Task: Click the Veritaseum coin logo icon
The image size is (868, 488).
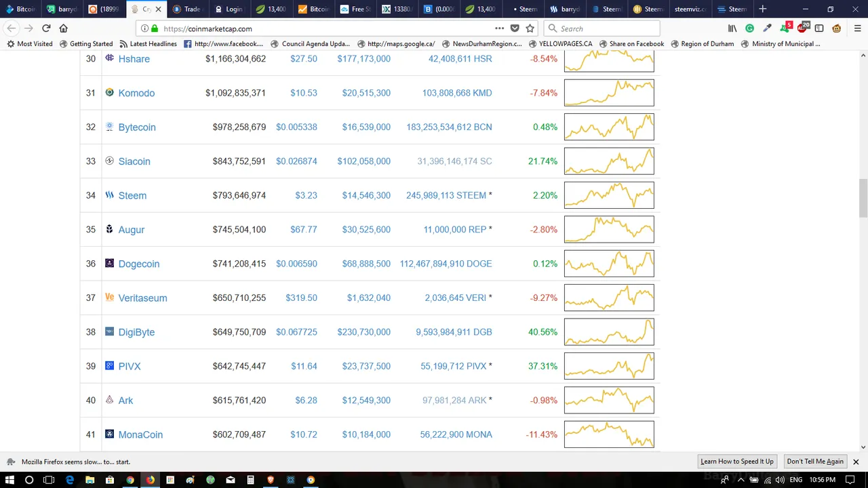Action: [x=109, y=297]
